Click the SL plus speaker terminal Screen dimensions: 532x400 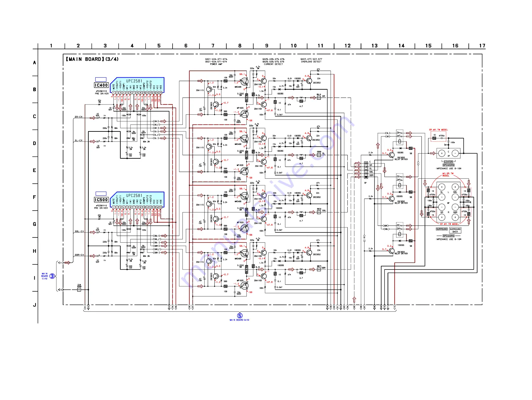pos(441,187)
